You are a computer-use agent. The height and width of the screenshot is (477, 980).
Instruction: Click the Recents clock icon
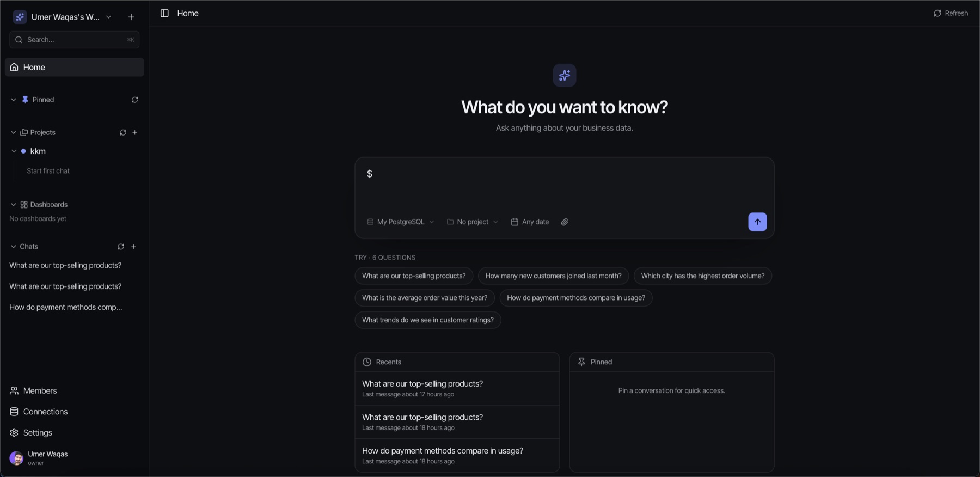(367, 362)
